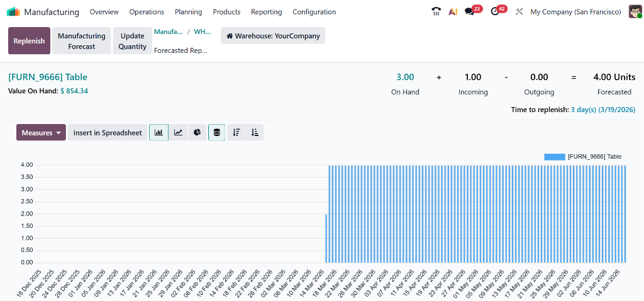
Task: Switch to pie chart view
Action: coord(197,132)
